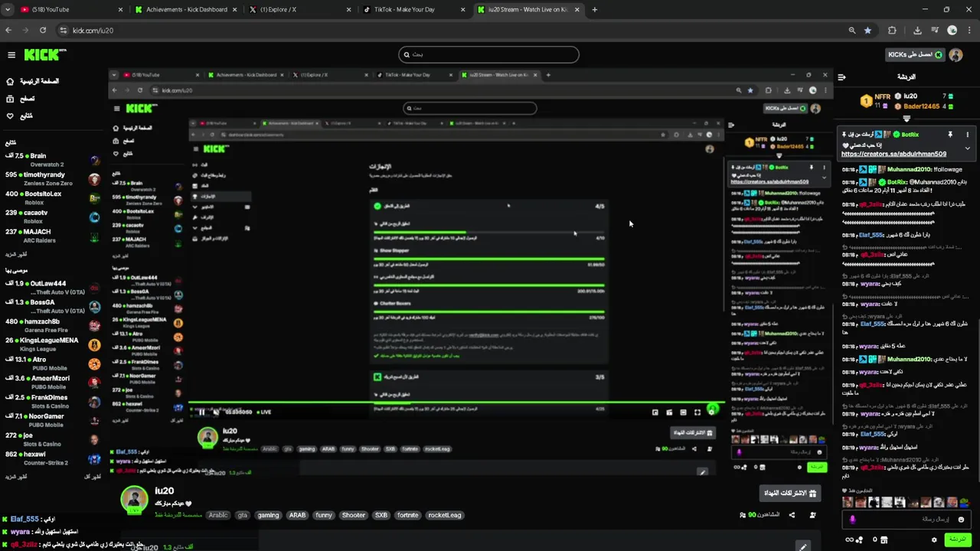Click the follow user icon beside share
This screenshot has height=551, width=980.
pos(812,515)
